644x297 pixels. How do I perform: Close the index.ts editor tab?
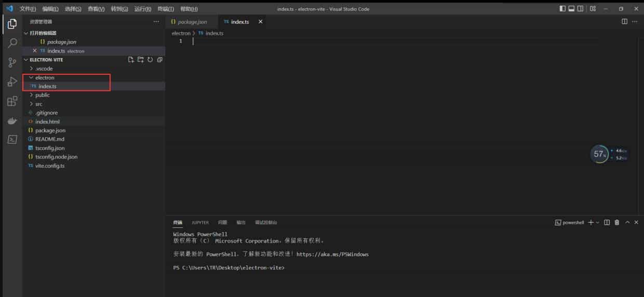[x=260, y=22]
